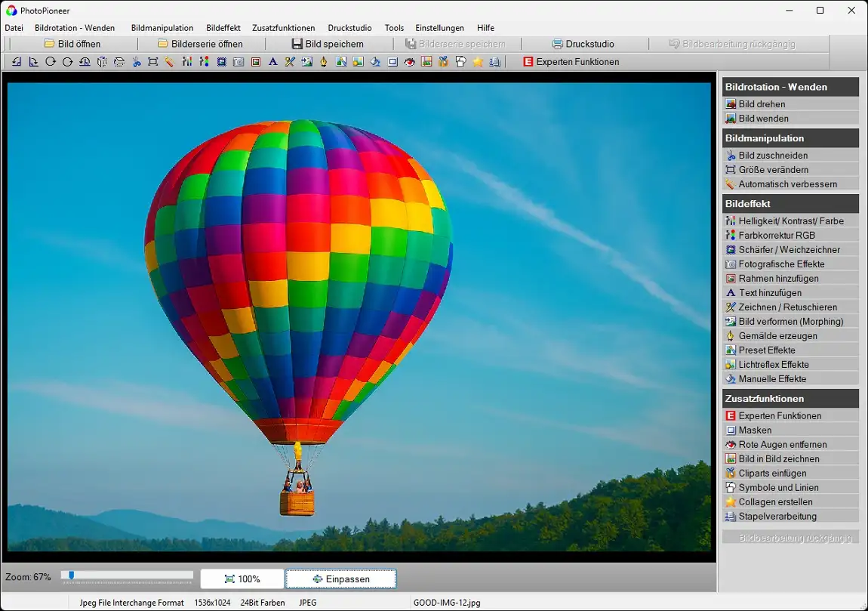Click the 'Bild öffnen' toolbar button

coord(72,44)
